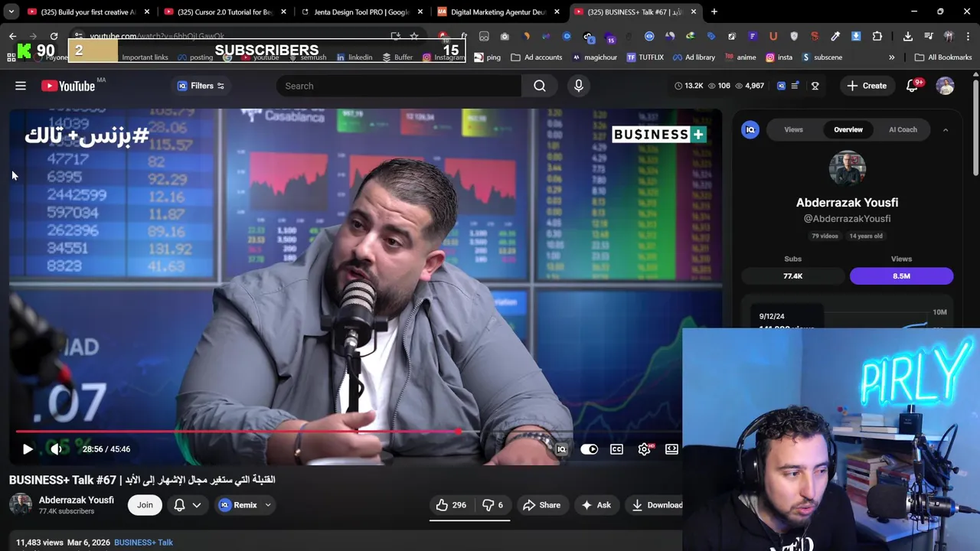980x551 pixels.
Task: Click the 13.2K clock stat in header
Action: coord(688,86)
